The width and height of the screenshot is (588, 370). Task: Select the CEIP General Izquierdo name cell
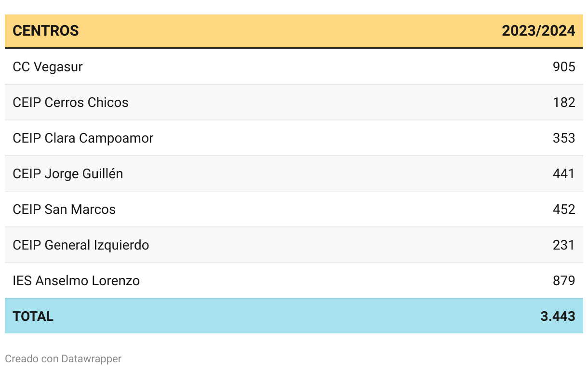point(81,245)
